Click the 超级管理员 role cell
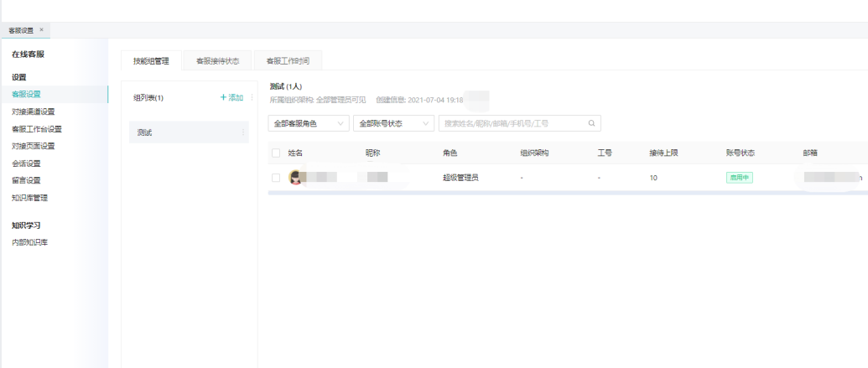 pyautogui.click(x=460, y=179)
